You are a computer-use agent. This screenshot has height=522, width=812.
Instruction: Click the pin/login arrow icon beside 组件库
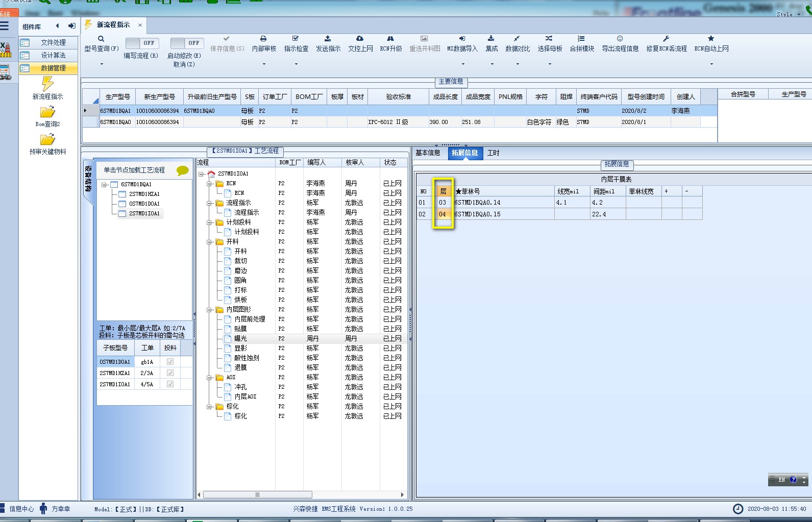point(71,26)
